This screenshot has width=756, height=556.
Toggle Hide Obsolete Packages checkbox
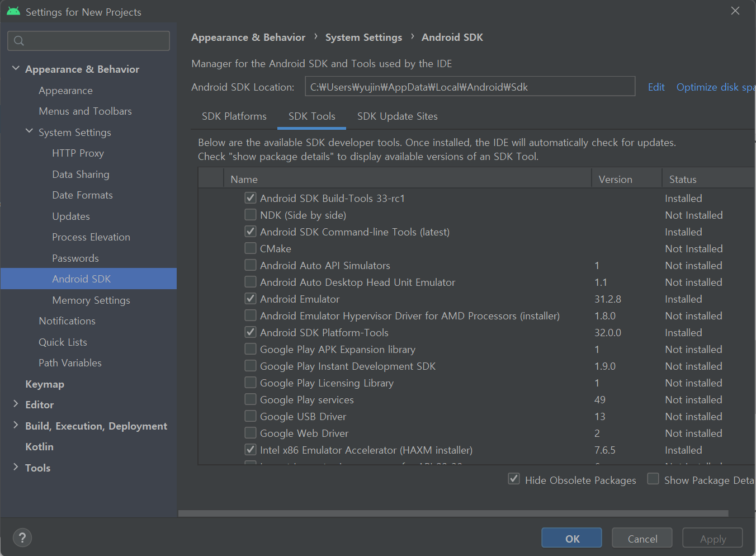pyautogui.click(x=514, y=479)
